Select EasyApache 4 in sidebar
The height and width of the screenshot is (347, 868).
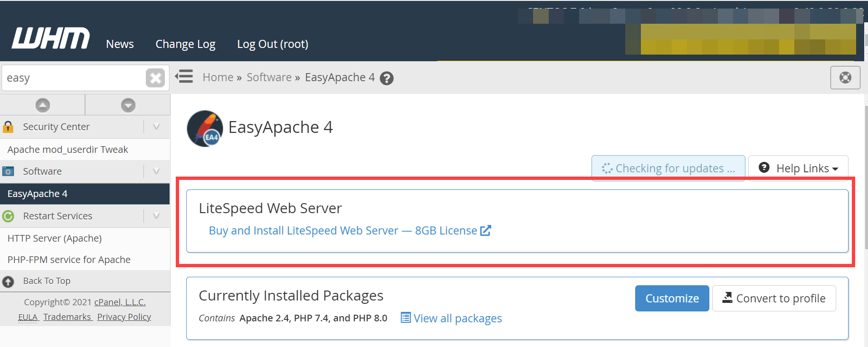[x=85, y=194]
